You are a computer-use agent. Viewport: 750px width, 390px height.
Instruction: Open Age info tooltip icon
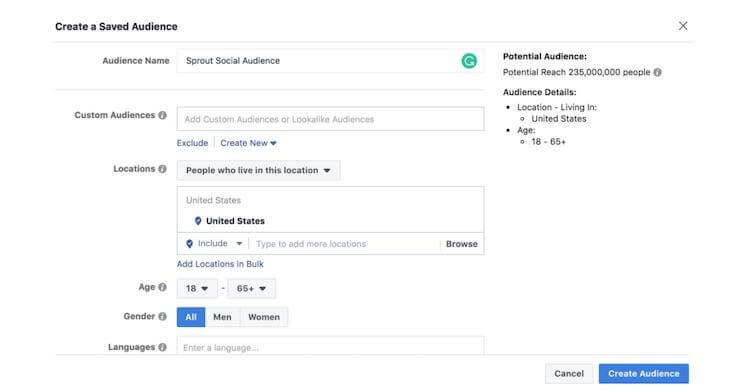[x=163, y=287]
